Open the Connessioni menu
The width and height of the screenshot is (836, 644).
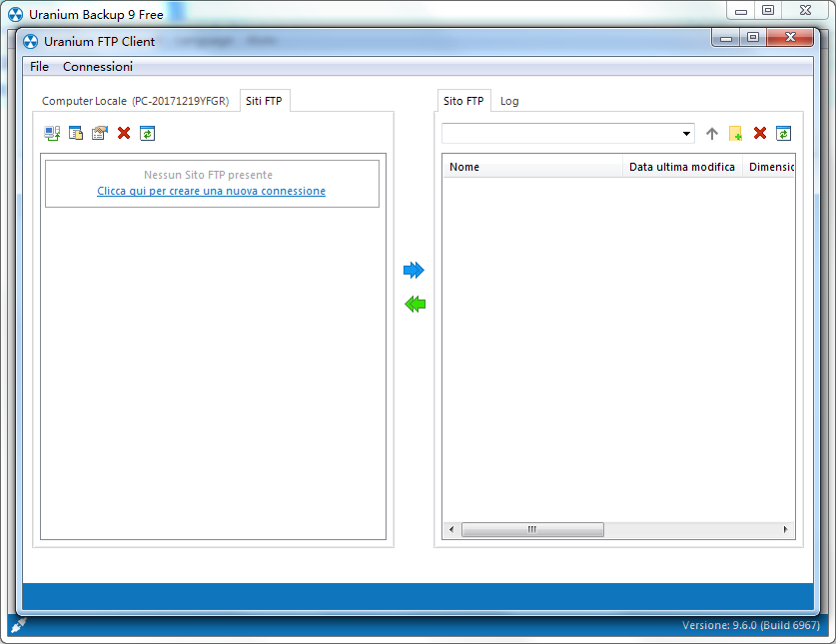click(x=98, y=67)
